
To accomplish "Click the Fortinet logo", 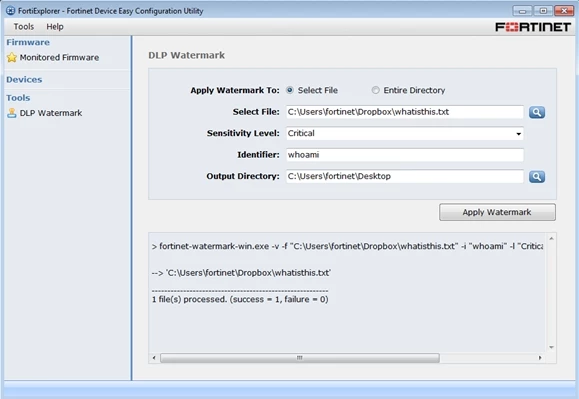I will click(533, 27).
